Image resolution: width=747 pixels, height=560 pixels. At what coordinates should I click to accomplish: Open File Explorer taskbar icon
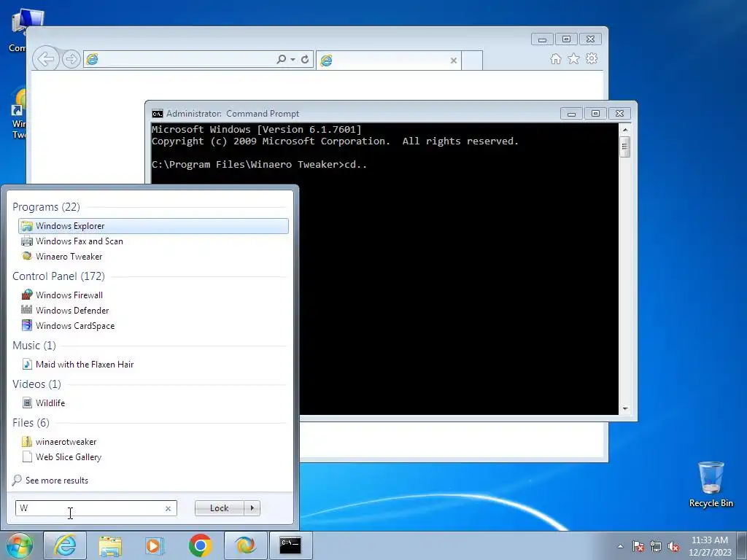pos(110,545)
